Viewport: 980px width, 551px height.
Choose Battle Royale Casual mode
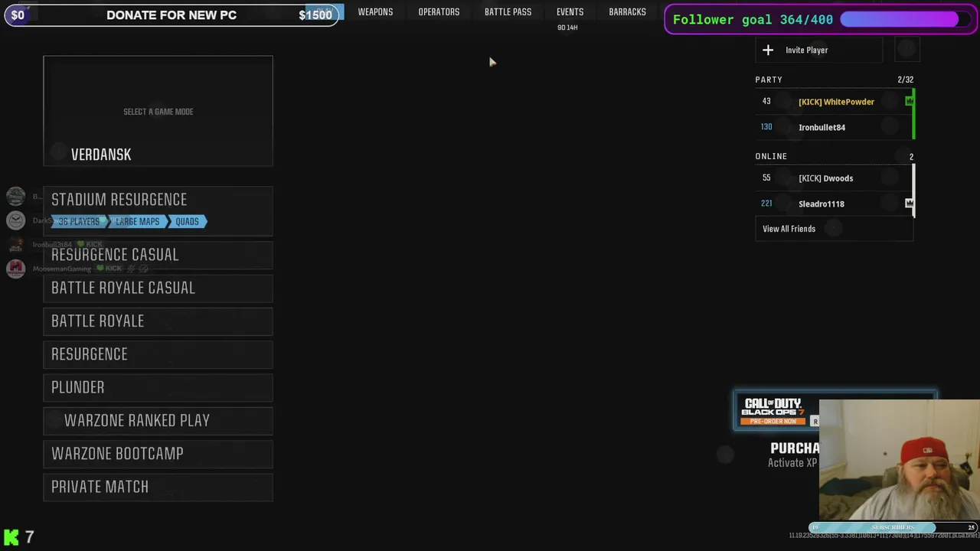pos(158,288)
